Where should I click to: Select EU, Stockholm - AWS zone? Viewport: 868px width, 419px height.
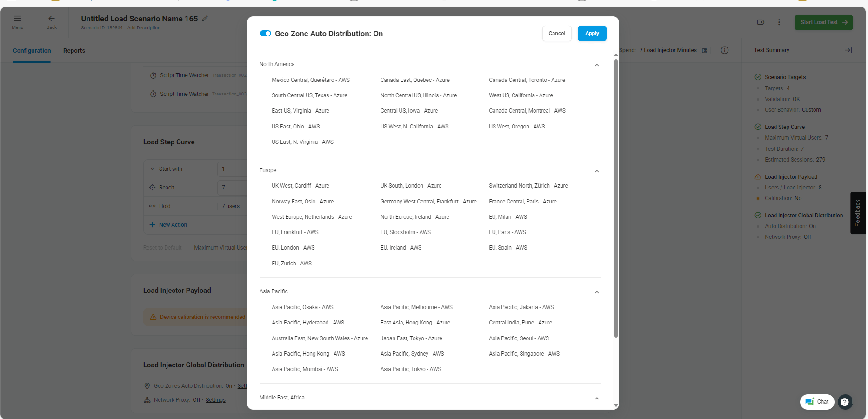405,232
